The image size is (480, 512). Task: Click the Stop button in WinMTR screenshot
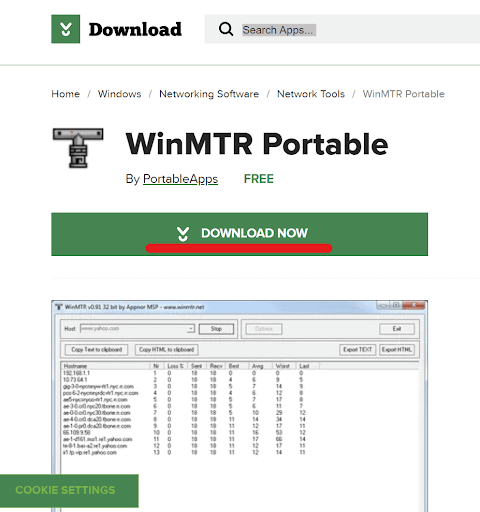(216, 329)
